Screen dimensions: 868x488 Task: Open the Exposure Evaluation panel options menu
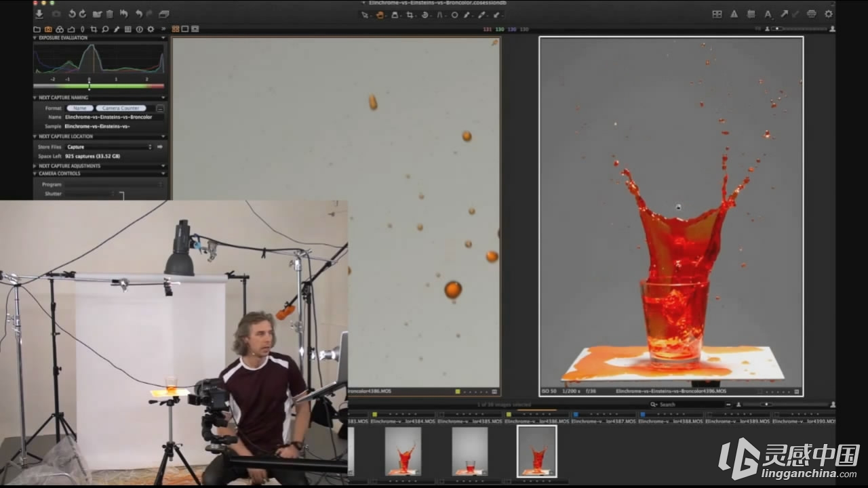click(x=163, y=38)
